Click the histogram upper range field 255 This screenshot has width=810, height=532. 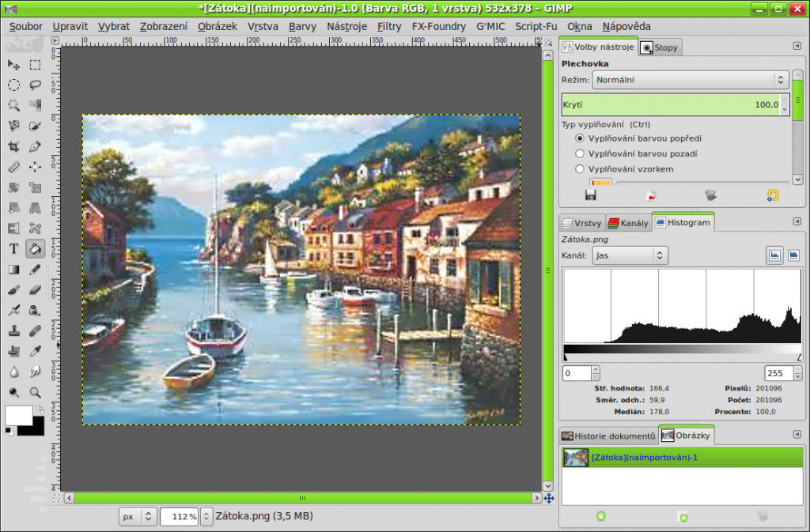point(778,373)
